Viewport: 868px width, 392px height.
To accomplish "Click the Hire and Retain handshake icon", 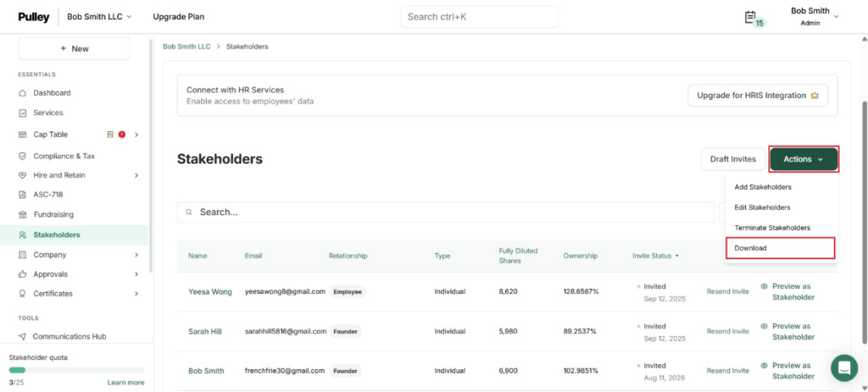I will (x=22, y=175).
